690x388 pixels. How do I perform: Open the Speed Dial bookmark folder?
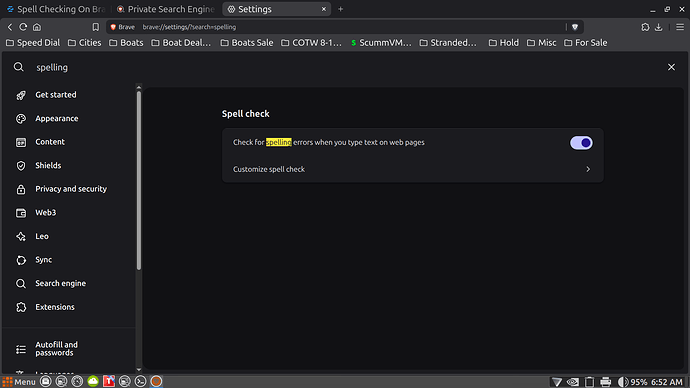(x=33, y=43)
